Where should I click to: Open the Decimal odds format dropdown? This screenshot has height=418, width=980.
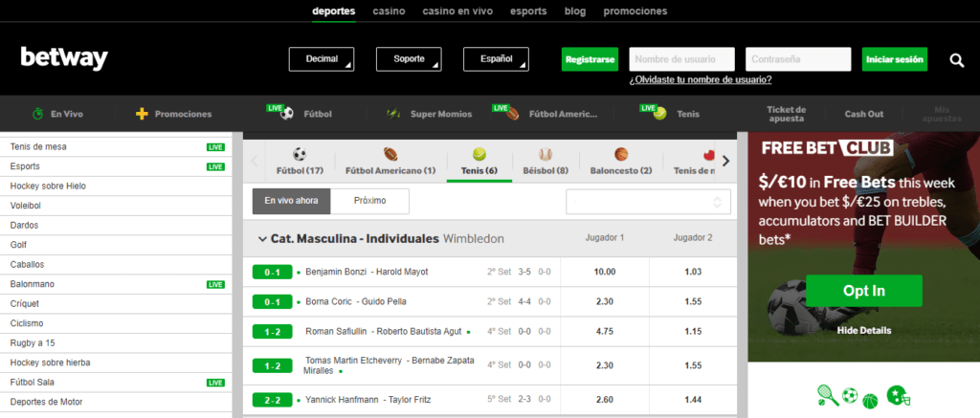322,59
